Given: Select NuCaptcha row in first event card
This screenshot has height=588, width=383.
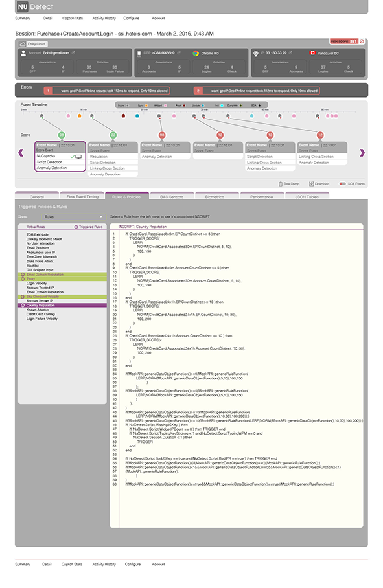Looking at the screenshot, I should tap(60, 156).
